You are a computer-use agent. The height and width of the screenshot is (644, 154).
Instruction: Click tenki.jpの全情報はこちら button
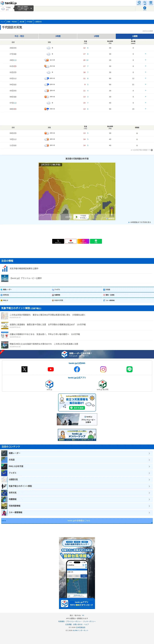click(x=77, y=521)
